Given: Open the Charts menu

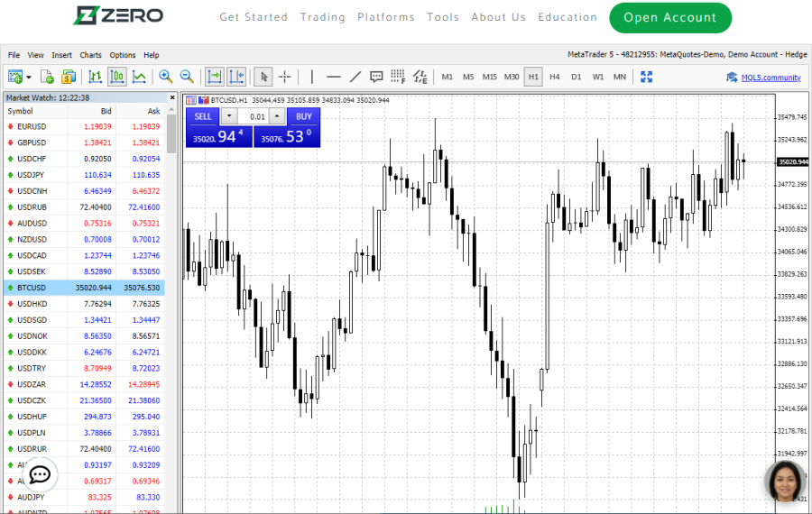Looking at the screenshot, I should click(90, 55).
